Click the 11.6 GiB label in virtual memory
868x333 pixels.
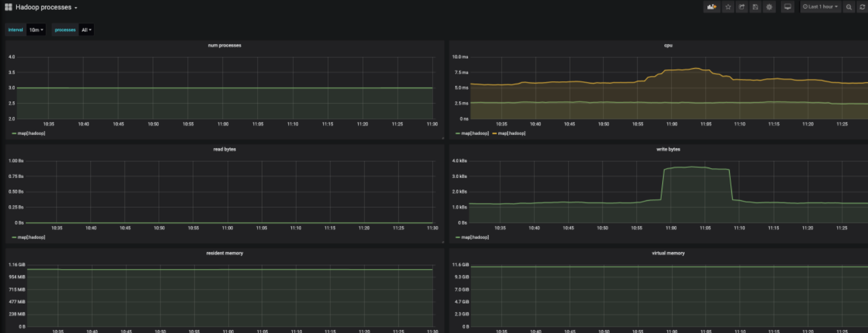[461, 265]
